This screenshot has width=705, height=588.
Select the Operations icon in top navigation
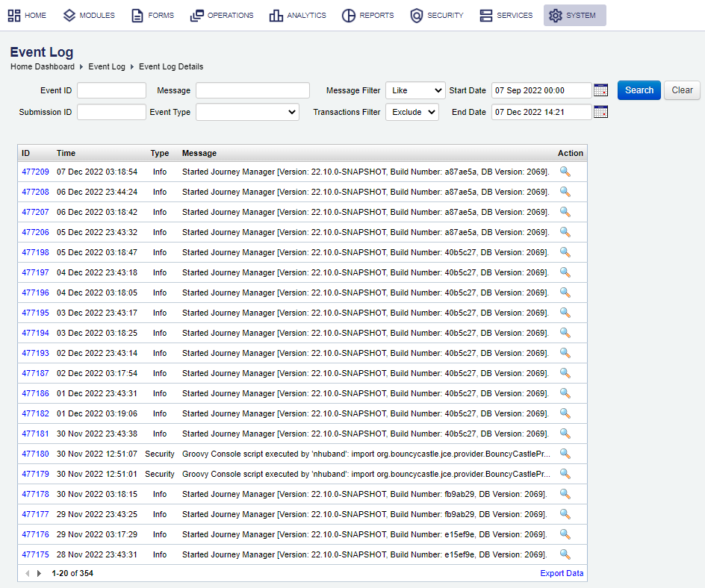click(x=196, y=15)
